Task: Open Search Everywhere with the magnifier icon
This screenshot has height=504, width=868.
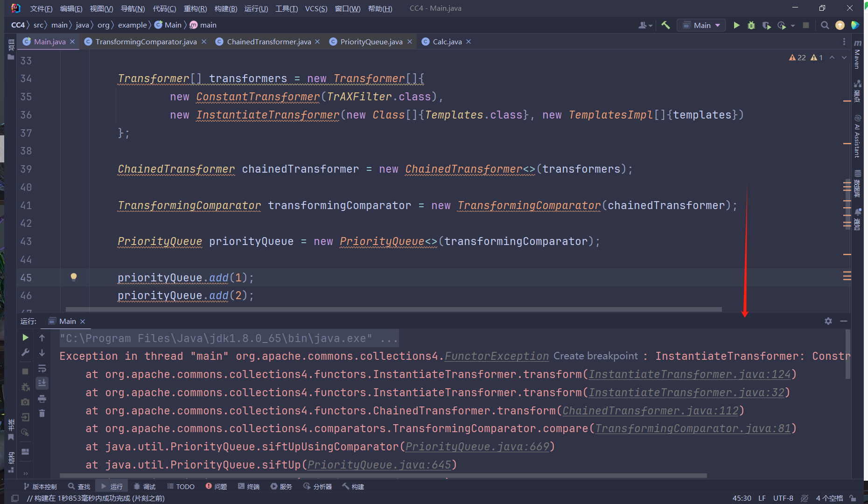Action: coord(825,25)
